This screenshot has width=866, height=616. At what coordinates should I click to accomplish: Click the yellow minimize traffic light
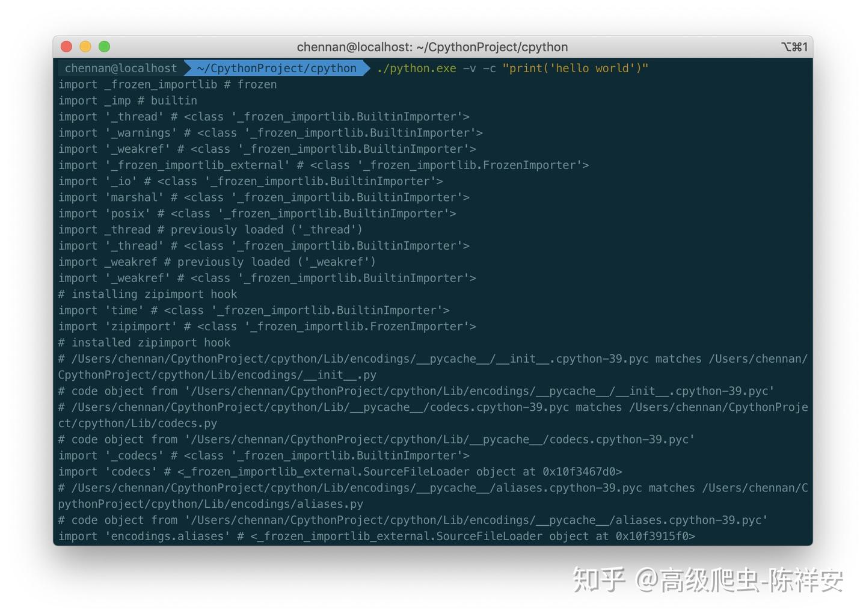85,46
